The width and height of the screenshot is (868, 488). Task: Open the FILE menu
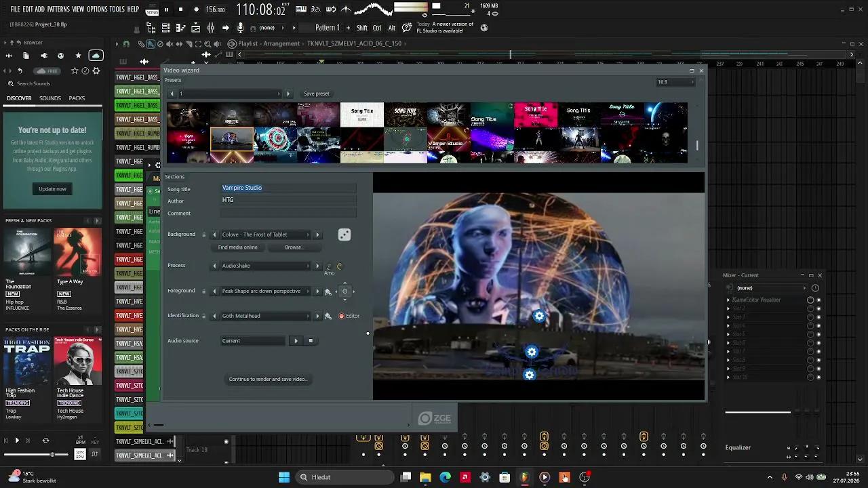[x=15, y=9]
